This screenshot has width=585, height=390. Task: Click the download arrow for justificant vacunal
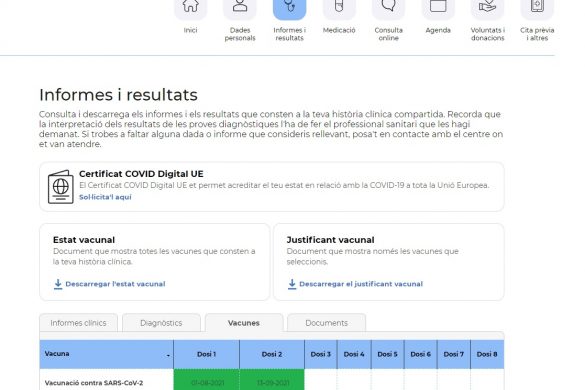(292, 284)
